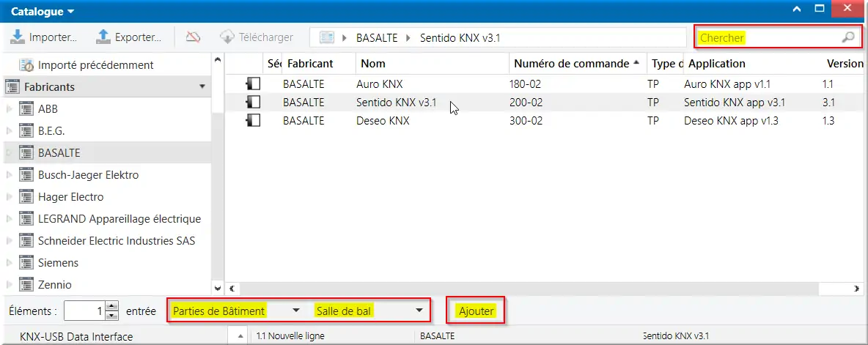Click the catalogue root icon in breadcrumb
Screen dimensions: 868x345
click(327, 37)
